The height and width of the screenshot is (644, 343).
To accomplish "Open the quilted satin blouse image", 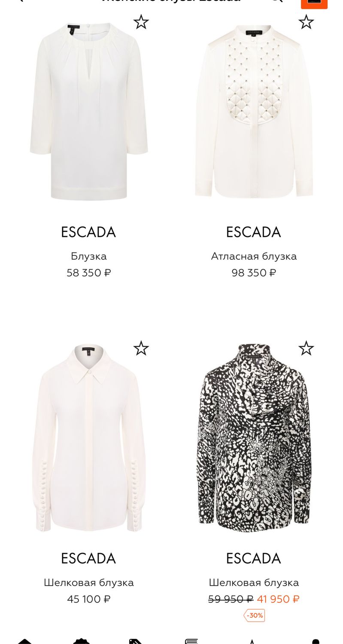I will tap(254, 111).
